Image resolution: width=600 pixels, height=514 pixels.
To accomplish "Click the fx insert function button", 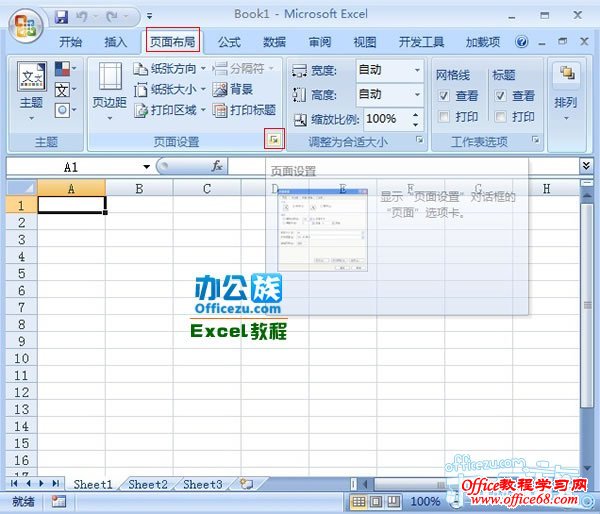I will [x=217, y=166].
